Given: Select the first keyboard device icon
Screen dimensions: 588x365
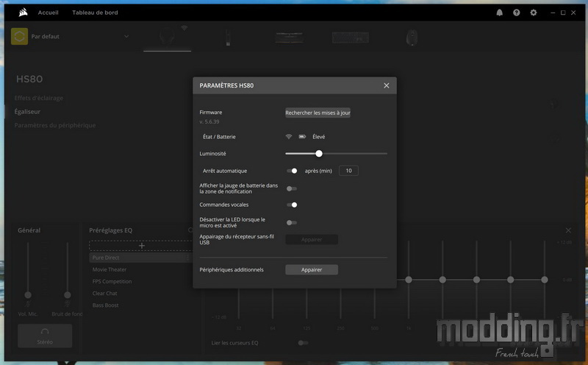Looking at the screenshot, I should tap(289, 38).
